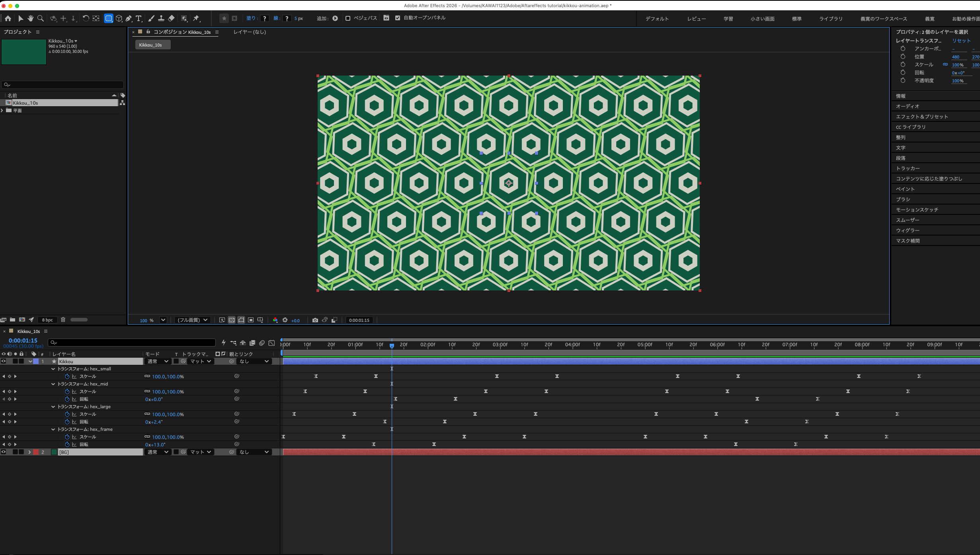Click the リセット link in properties

[961, 41]
